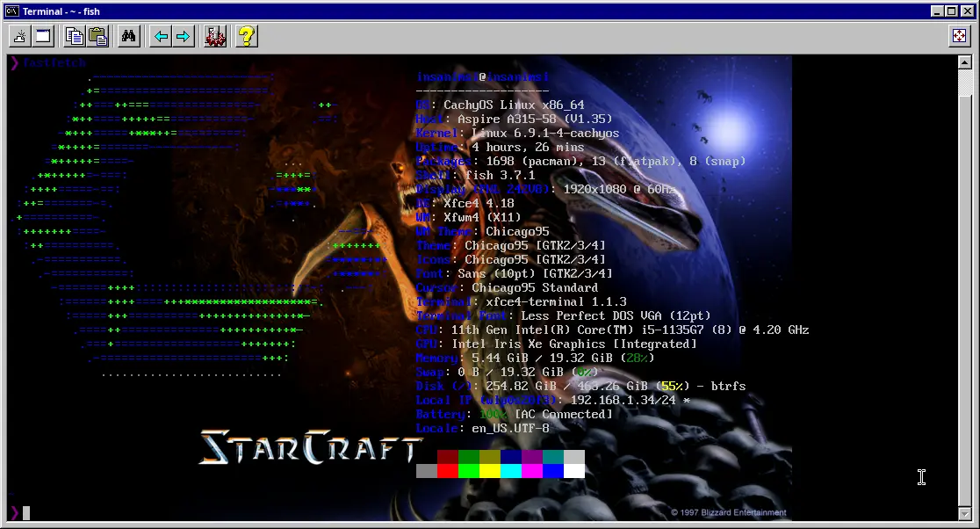Open window menu from title bar icon

point(12,11)
